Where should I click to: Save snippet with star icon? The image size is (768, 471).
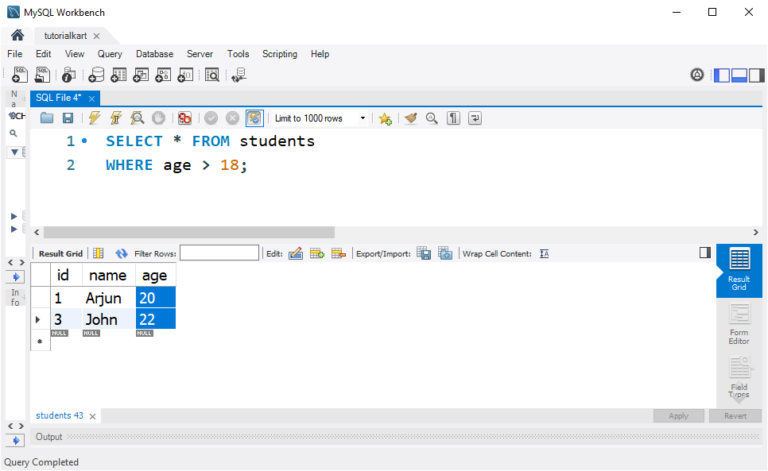click(x=385, y=118)
